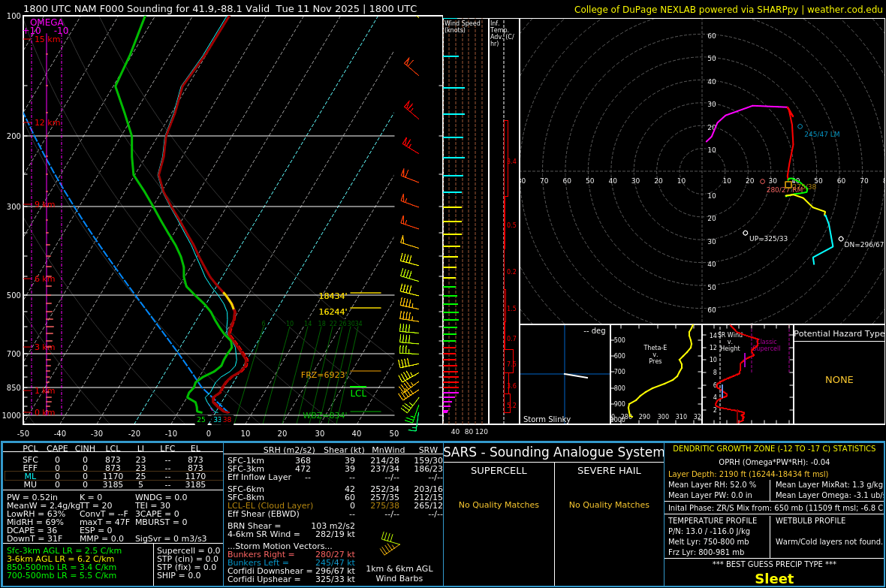Click the FRZ=6923' freezing level label
The image size is (886, 588).
pyautogui.click(x=324, y=375)
